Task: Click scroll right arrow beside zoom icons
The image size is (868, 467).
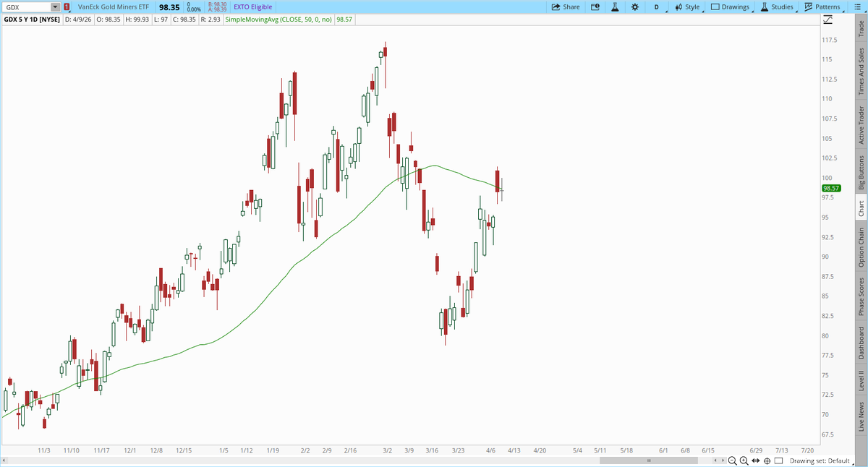Action: pyautogui.click(x=722, y=460)
